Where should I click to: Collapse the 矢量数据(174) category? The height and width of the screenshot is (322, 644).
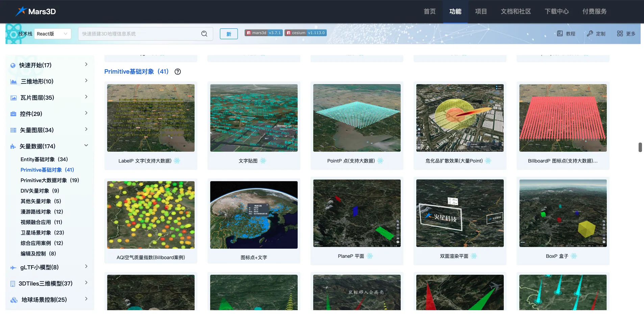pyautogui.click(x=86, y=145)
